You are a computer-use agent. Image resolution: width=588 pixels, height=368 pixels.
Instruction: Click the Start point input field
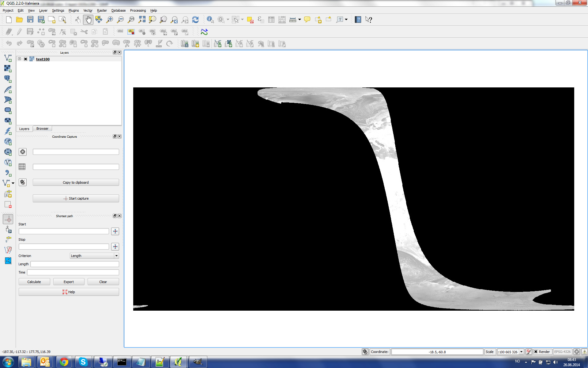click(x=64, y=231)
